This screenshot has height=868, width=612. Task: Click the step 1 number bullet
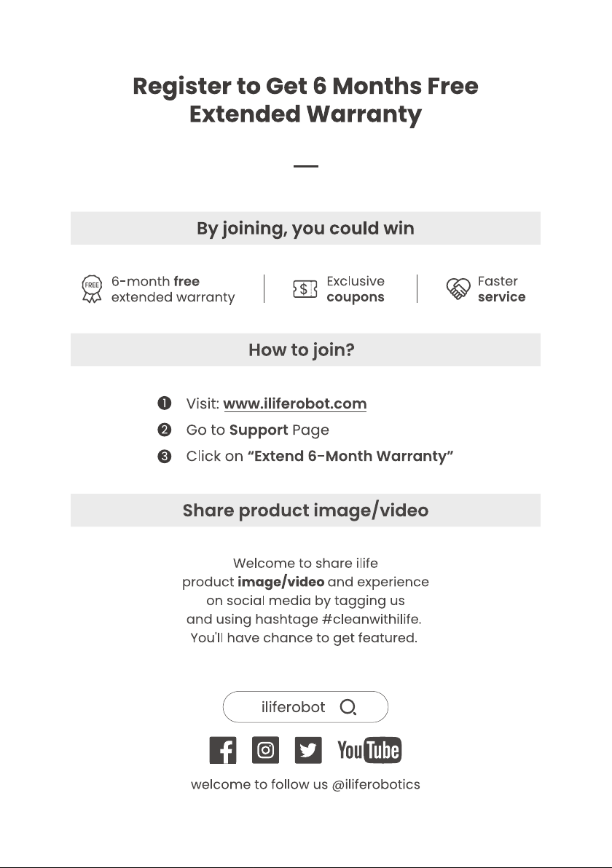tap(165, 403)
